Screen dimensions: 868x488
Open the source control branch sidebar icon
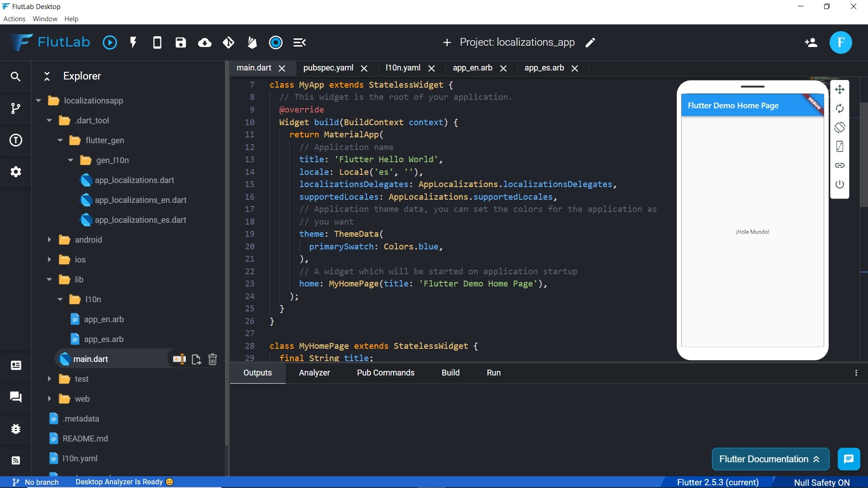pyautogui.click(x=16, y=108)
